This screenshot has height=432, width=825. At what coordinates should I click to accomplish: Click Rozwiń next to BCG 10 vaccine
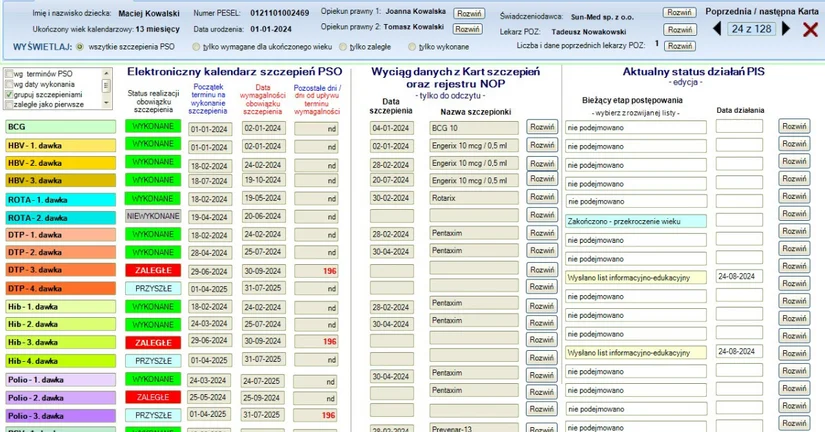click(x=542, y=127)
